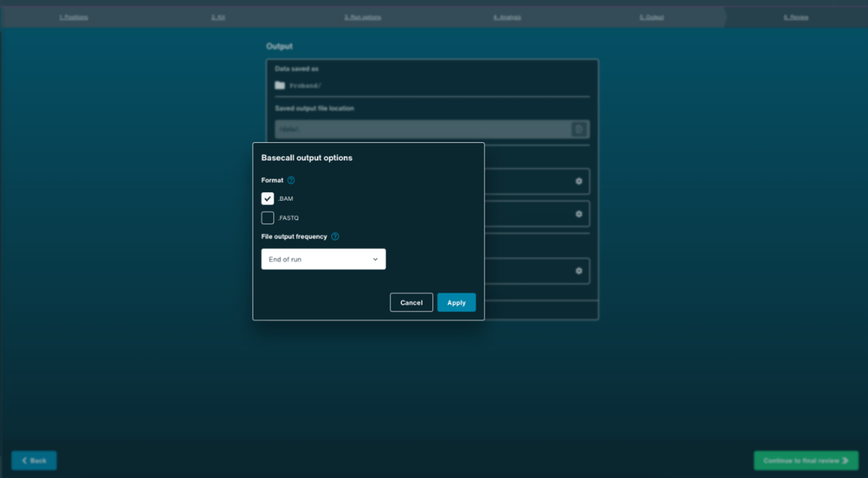Viewport: 868px width, 478px height.
Task: Click the Back button in background window
Action: pos(34,460)
